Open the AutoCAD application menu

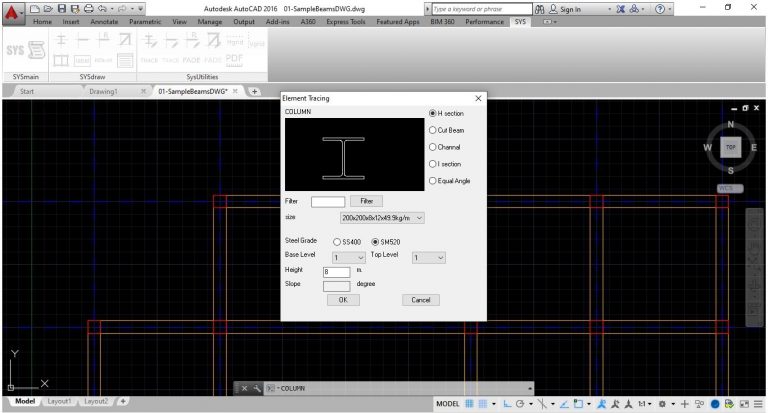pyautogui.click(x=12, y=13)
